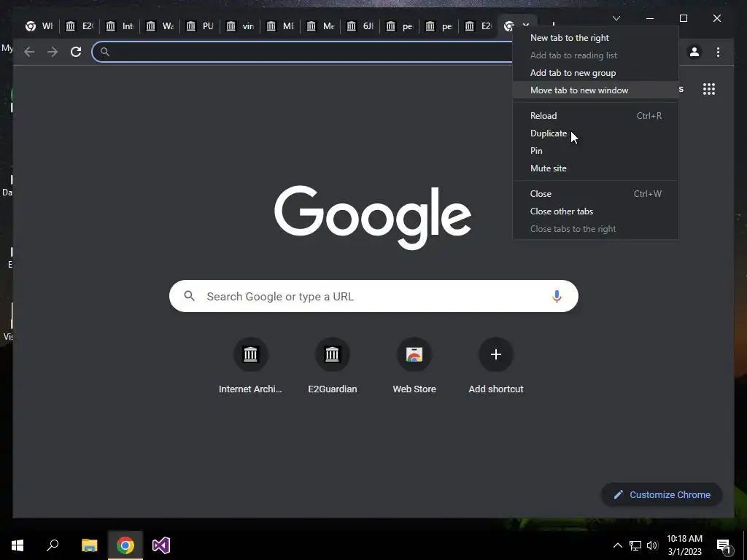The width and height of the screenshot is (747, 560).
Task: Select Reload in the context menu
Action: (595, 116)
